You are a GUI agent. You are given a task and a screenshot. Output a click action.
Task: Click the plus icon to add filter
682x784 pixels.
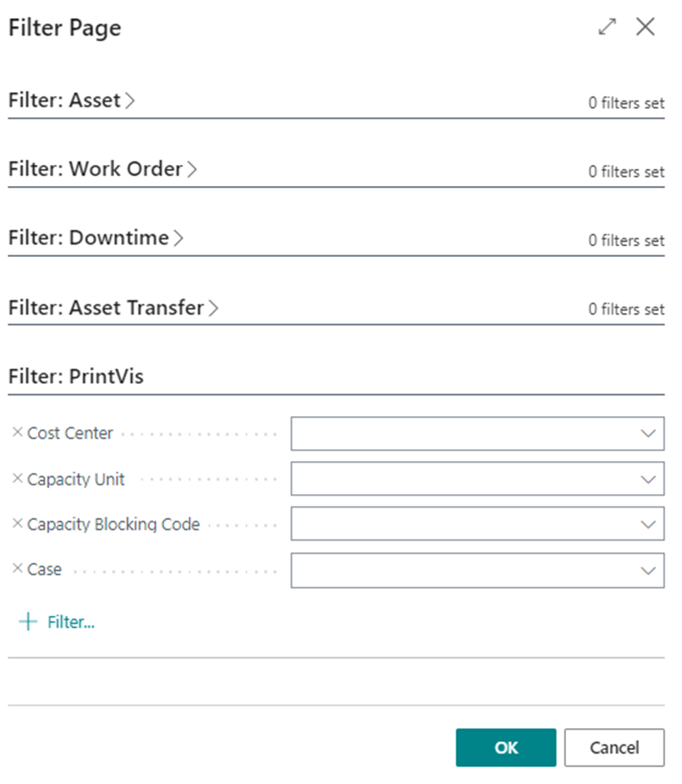point(28,622)
